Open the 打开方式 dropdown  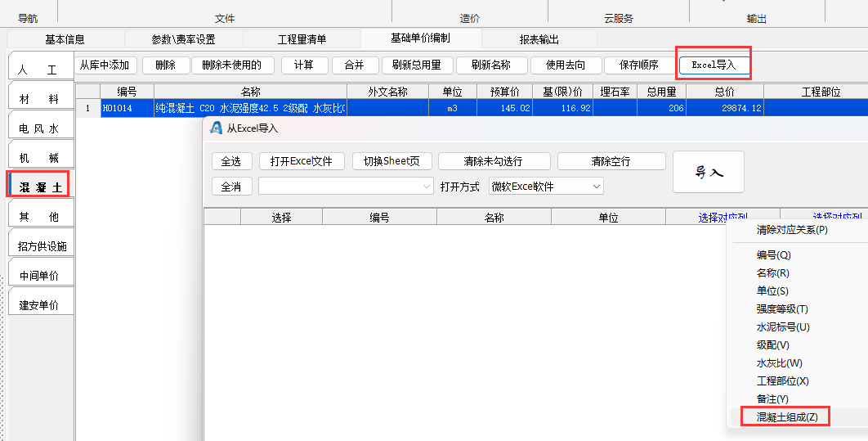[546, 187]
